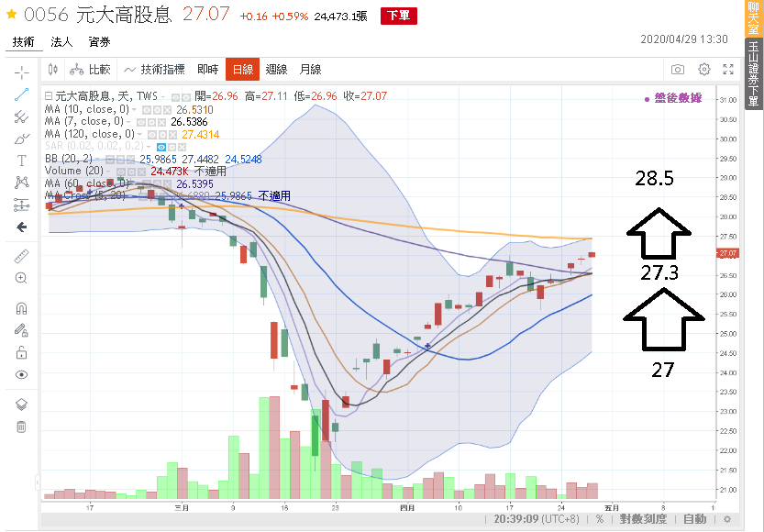Viewport: 764px width, 532px height.
Task: Open settings for MA (7, close, 0)
Action: (x=151, y=122)
